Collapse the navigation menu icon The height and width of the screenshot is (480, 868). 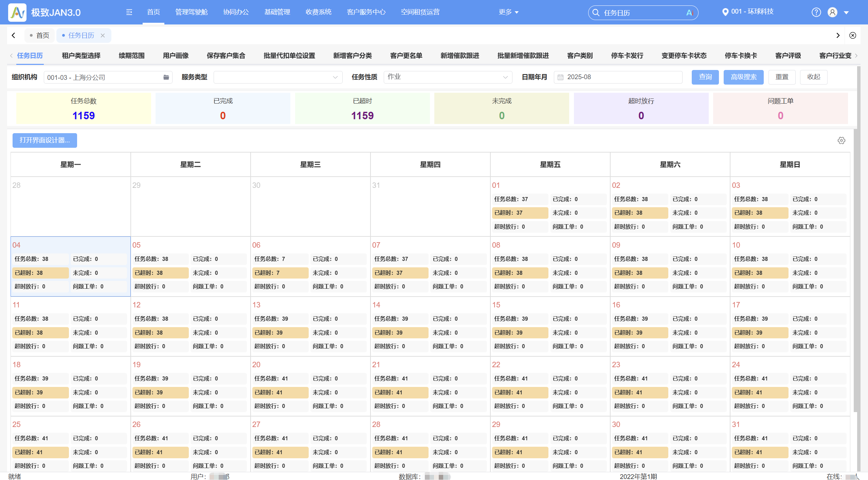(x=129, y=12)
